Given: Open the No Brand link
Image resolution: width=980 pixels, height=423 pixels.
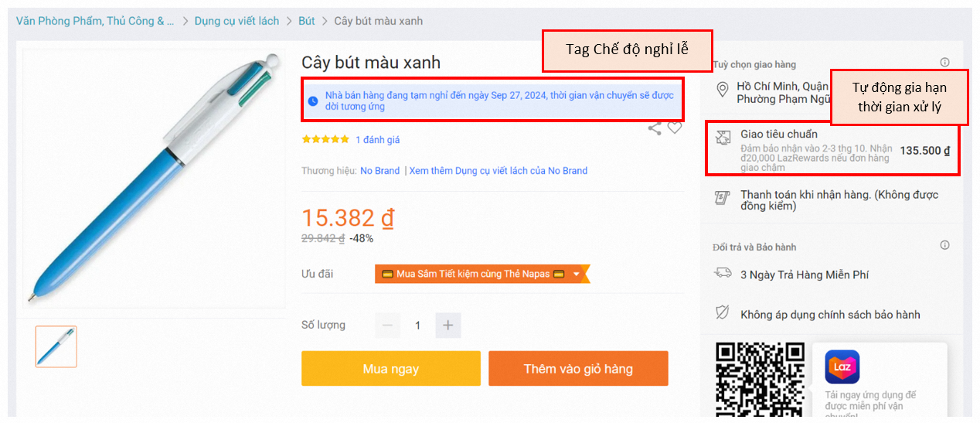Looking at the screenshot, I should [380, 171].
